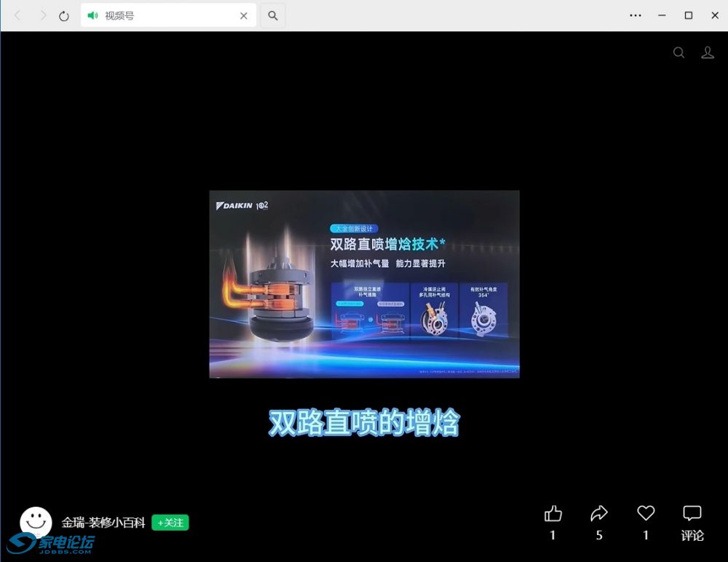Click the magnifier icon above the video
This screenshot has height=562, width=728.
point(678,52)
